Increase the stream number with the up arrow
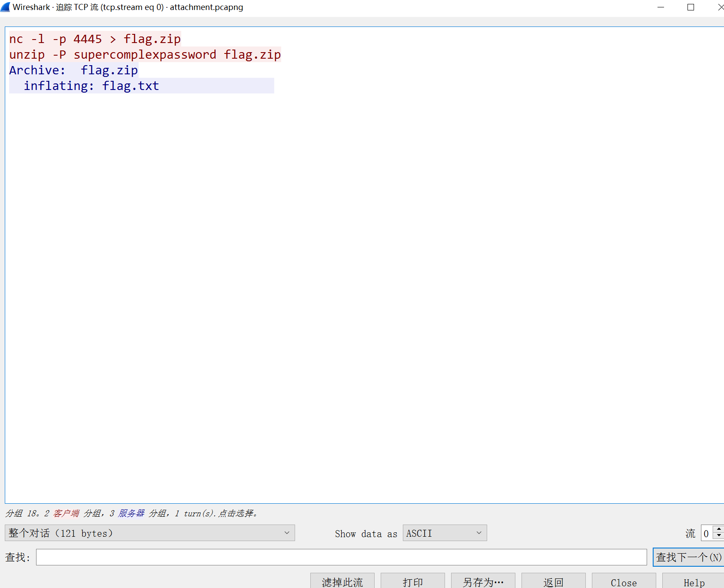This screenshot has height=588, width=724. tap(719, 529)
